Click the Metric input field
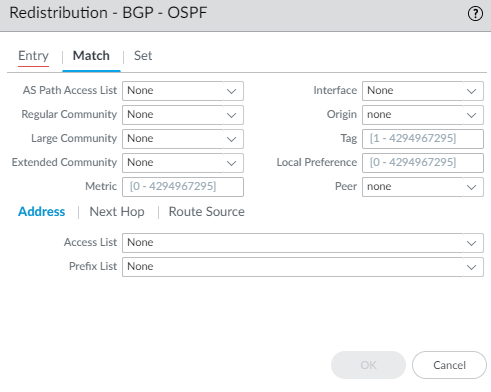Viewport: 491px width, 392px height. tap(183, 187)
